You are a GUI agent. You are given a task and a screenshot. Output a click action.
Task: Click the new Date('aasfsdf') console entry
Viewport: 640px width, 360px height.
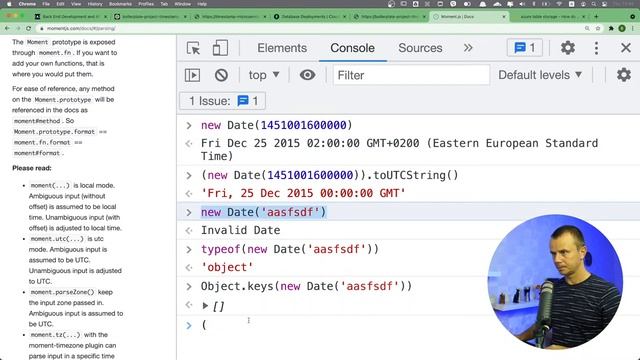click(x=263, y=212)
